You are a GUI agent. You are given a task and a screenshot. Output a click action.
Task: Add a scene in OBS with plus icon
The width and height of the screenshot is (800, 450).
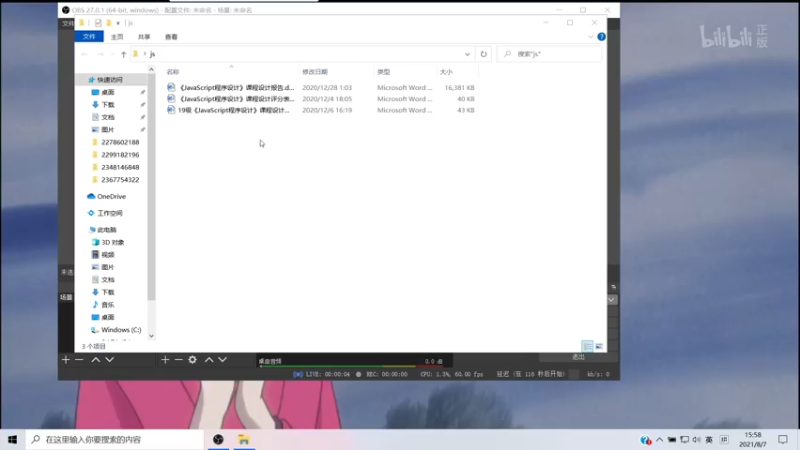coord(65,360)
